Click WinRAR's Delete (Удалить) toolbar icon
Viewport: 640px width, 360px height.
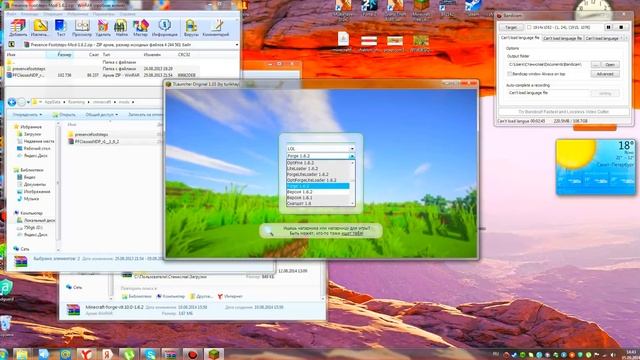pos(103,28)
